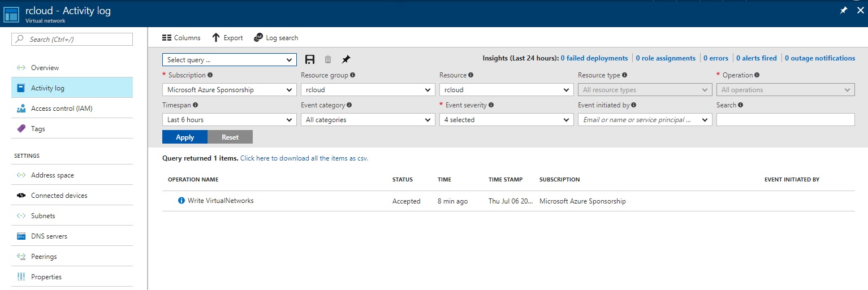Sort by OPERATION NAME column header

(193, 180)
